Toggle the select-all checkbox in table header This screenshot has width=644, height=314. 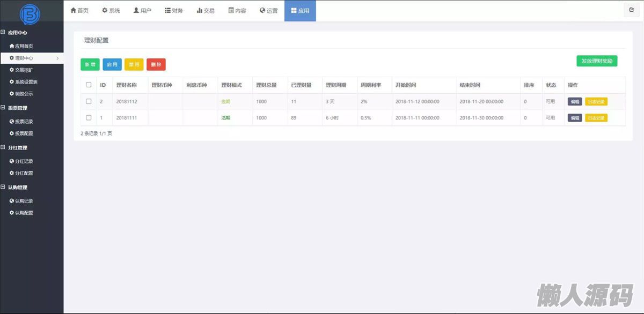click(x=89, y=85)
